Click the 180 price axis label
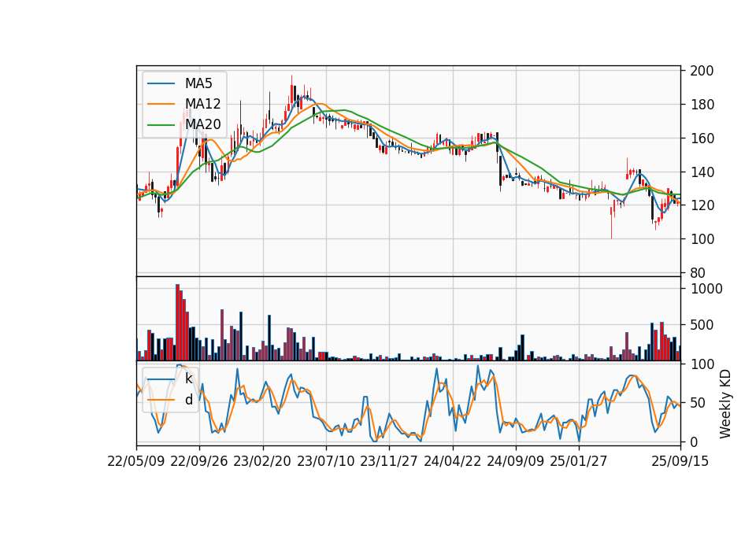The width and height of the screenshot is (756, 543). 702,105
